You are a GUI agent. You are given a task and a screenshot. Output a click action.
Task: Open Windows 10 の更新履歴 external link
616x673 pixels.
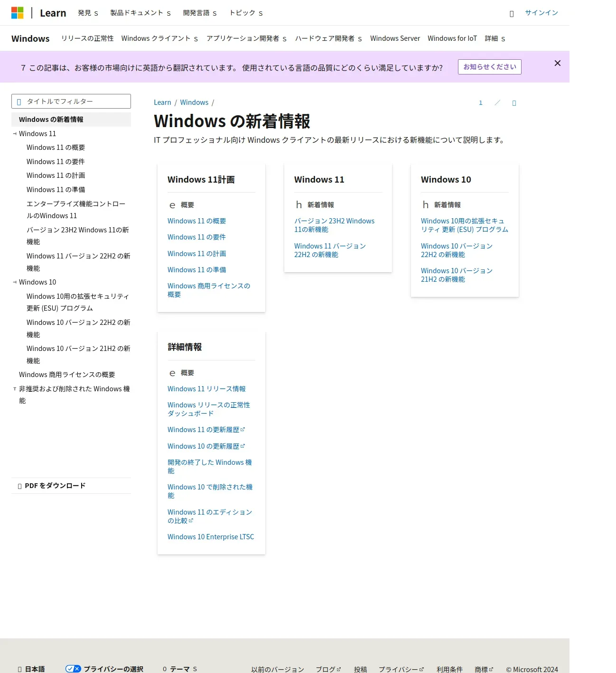206,446
